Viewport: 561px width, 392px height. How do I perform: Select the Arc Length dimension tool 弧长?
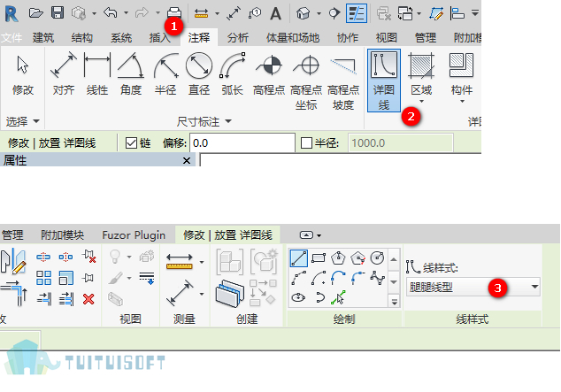point(232,74)
